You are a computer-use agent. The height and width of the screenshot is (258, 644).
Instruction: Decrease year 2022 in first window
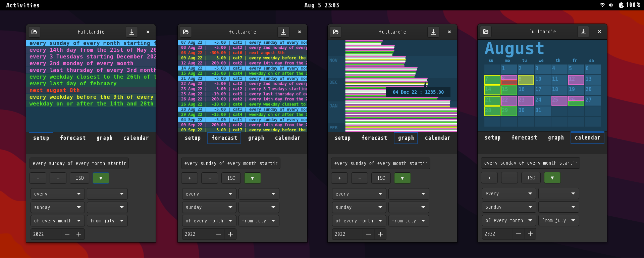67,234
